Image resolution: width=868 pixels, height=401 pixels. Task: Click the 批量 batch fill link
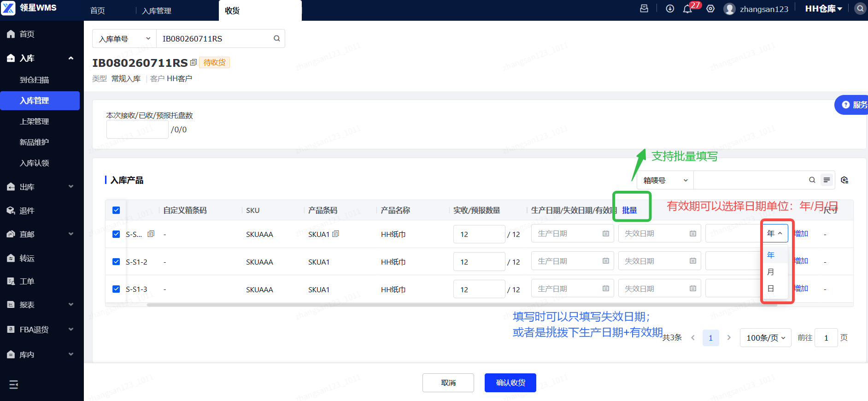click(x=629, y=210)
